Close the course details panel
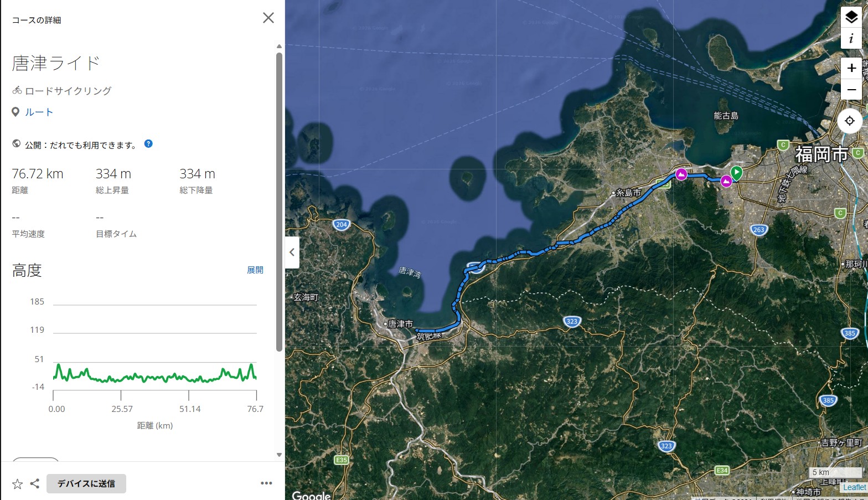 268,18
